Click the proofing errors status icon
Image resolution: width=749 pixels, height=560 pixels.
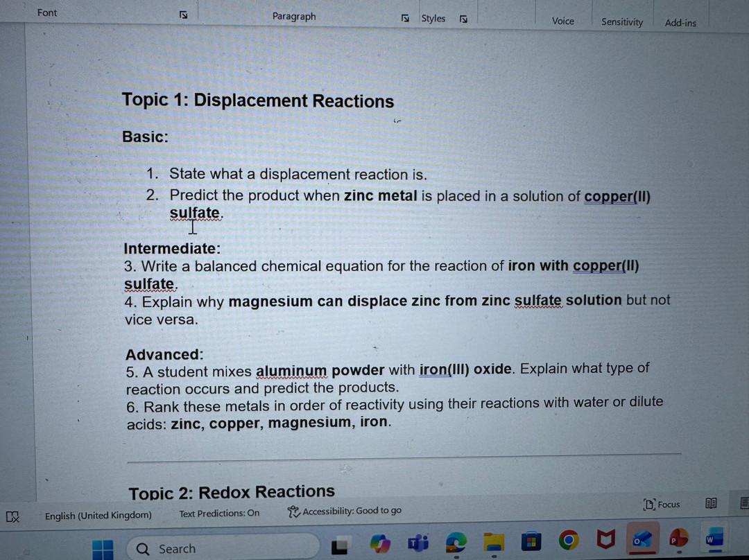(x=12, y=516)
